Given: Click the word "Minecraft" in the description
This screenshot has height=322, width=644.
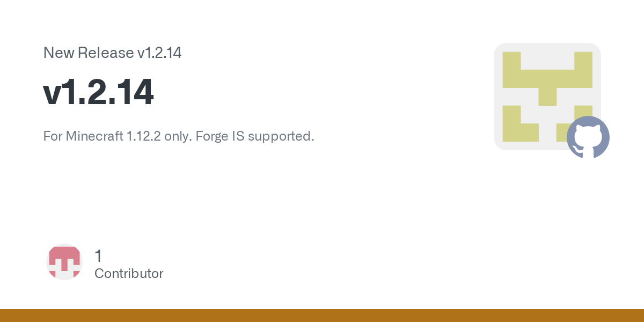Looking at the screenshot, I should pyautogui.click(x=94, y=136).
